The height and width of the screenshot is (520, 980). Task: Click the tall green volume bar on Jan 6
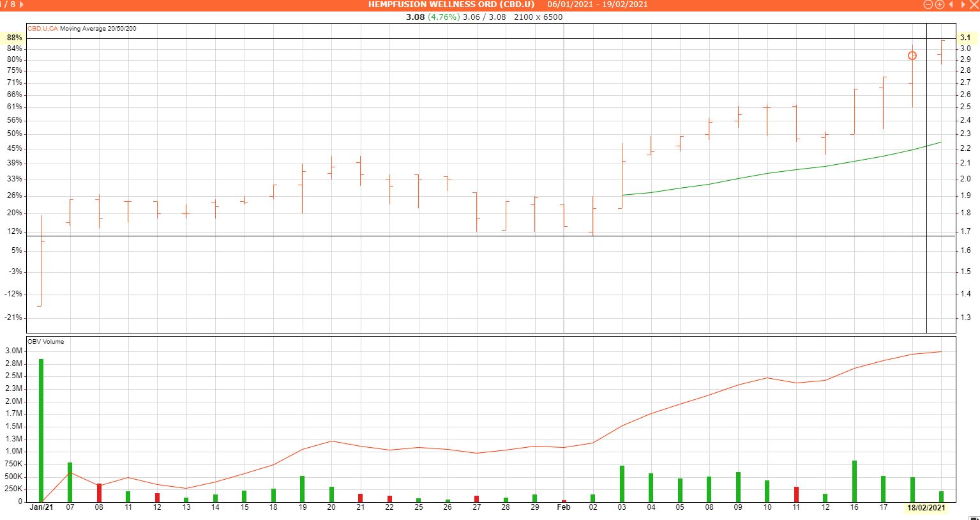pyautogui.click(x=41, y=429)
